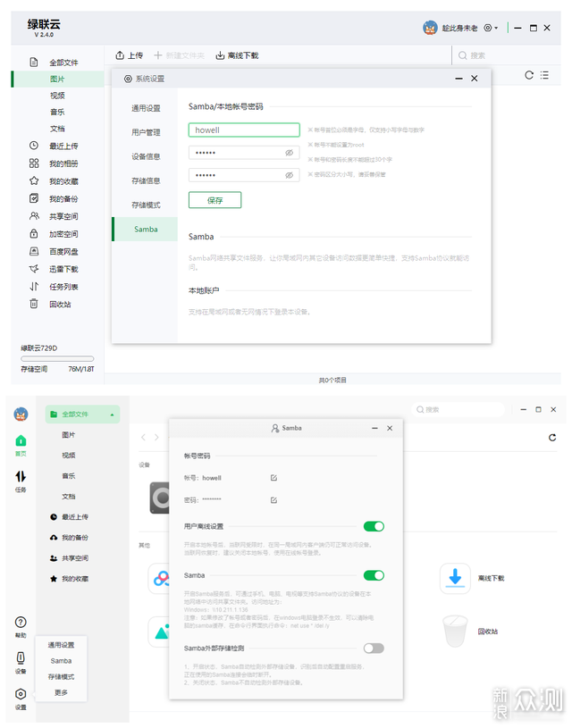
Task: Click the 回收站 trash icon in top sidebar
Action: (x=34, y=304)
